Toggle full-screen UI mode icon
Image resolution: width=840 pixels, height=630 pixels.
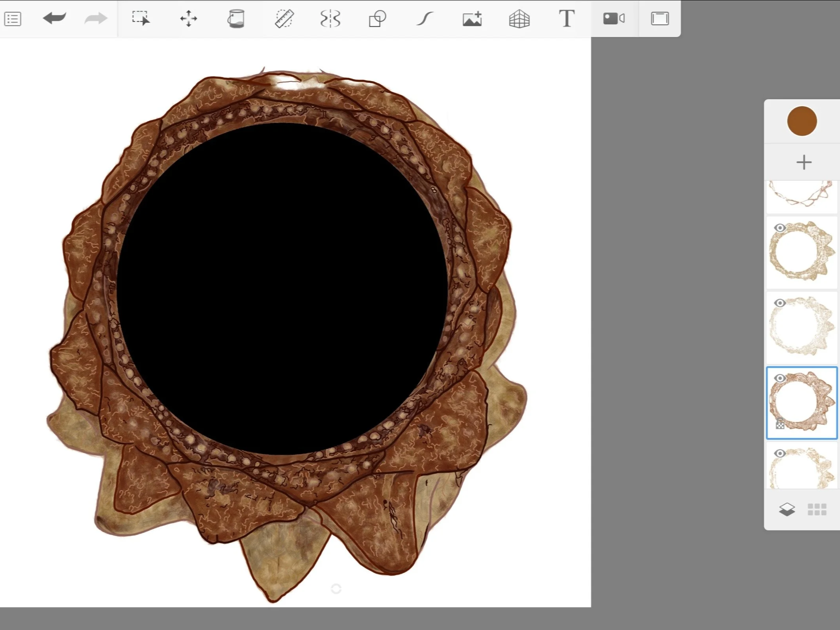point(660,19)
